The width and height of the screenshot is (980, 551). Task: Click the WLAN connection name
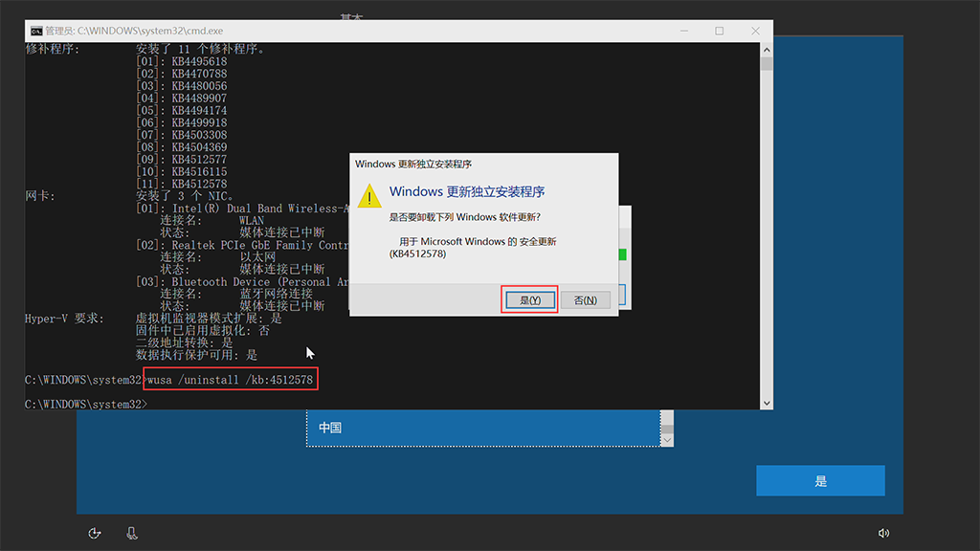pyautogui.click(x=252, y=221)
